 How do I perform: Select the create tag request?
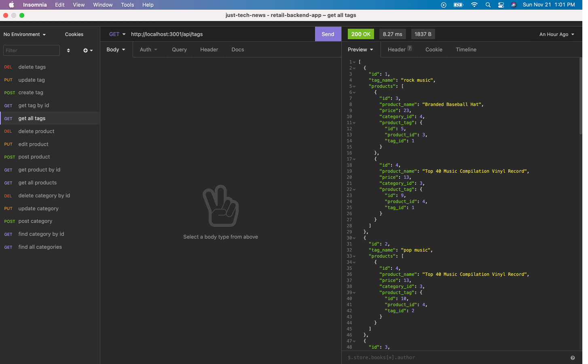[x=30, y=93]
